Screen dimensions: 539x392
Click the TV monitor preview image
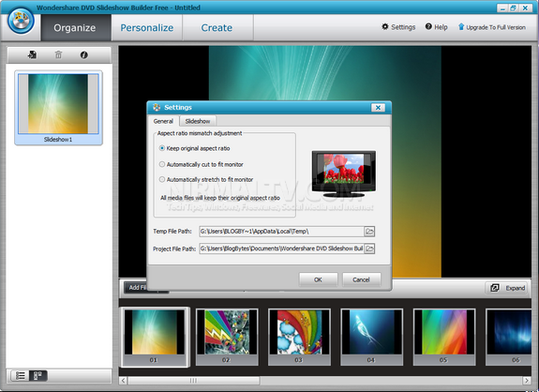tap(343, 173)
